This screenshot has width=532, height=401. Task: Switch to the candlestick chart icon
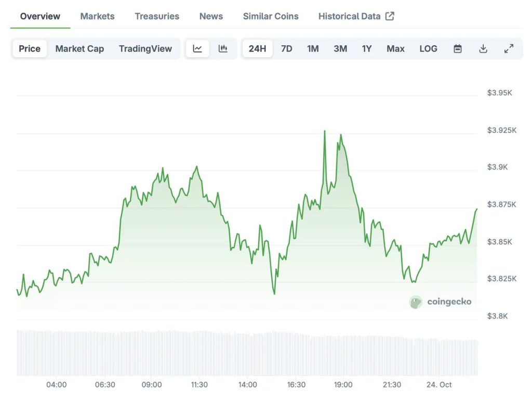[x=223, y=48]
